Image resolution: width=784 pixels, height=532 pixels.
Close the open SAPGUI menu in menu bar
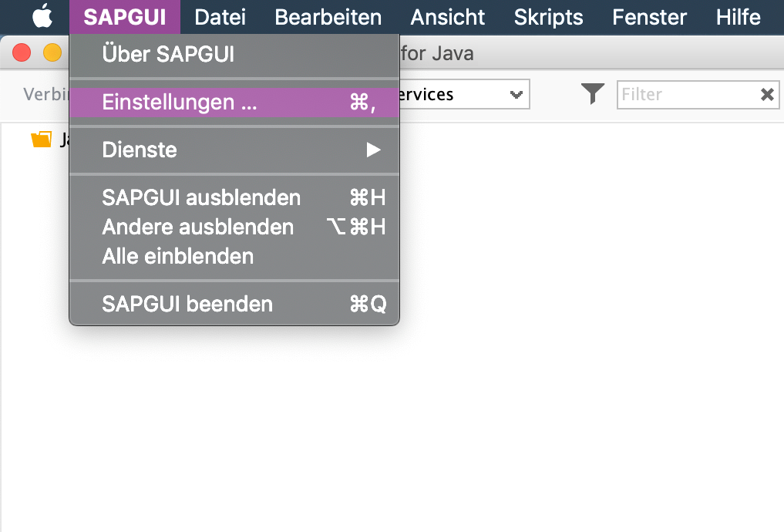[x=124, y=16]
